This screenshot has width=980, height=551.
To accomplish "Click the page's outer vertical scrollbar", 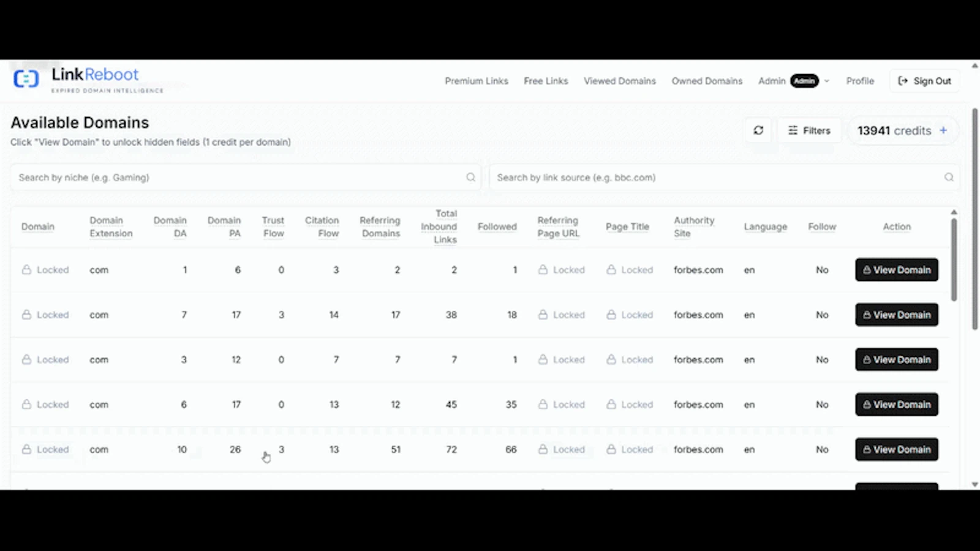I will tap(975, 219).
